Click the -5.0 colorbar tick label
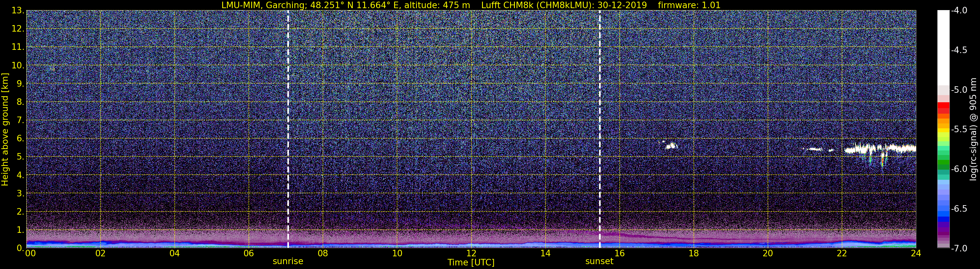 pos(959,90)
